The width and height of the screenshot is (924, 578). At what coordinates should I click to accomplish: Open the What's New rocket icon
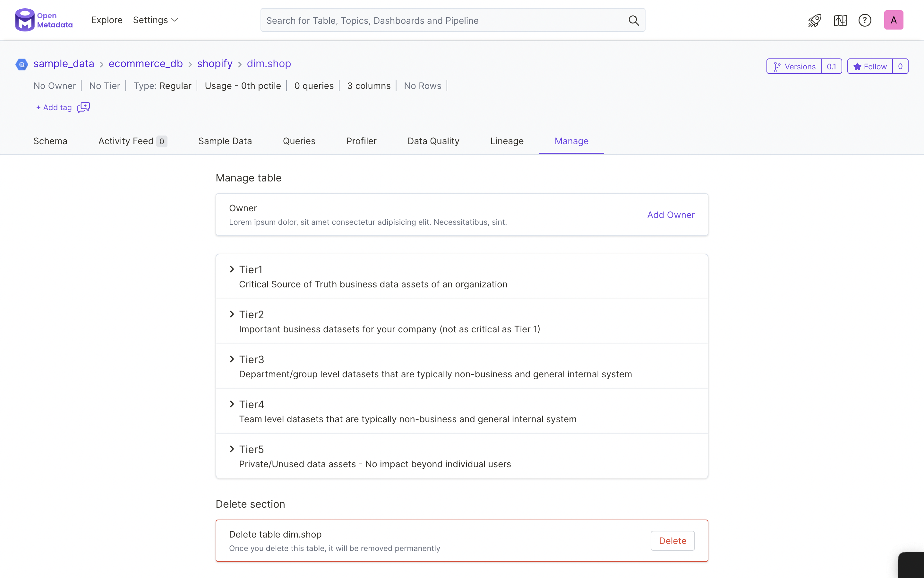pyautogui.click(x=814, y=20)
